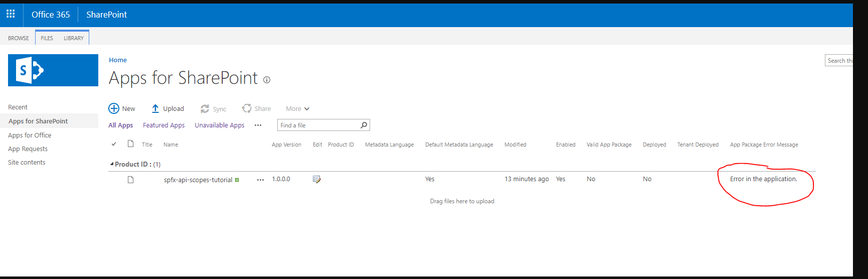868x279 pixels.
Task: Open the More dropdown menu
Action: [298, 109]
